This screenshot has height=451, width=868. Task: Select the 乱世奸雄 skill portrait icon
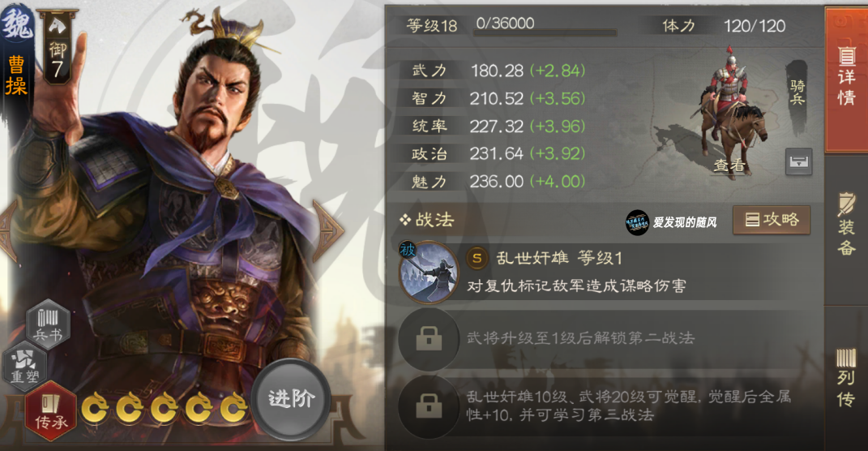[x=429, y=273]
